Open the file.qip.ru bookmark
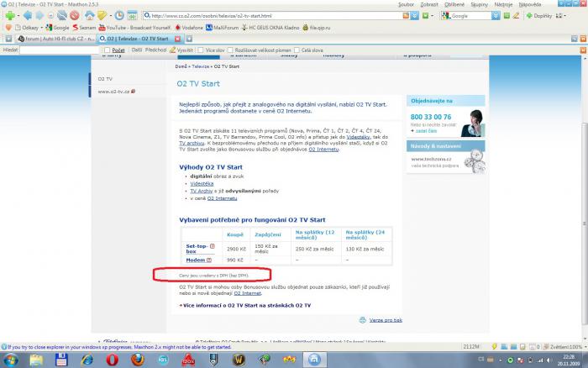 [x=317, y=28]
